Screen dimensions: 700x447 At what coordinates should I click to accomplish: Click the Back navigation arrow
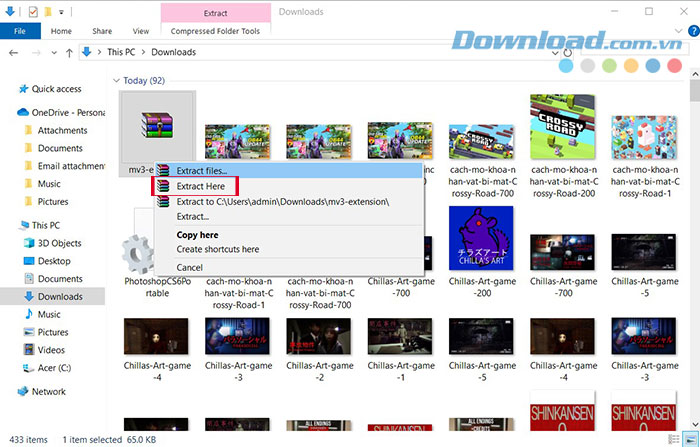[x=11, y=52]
